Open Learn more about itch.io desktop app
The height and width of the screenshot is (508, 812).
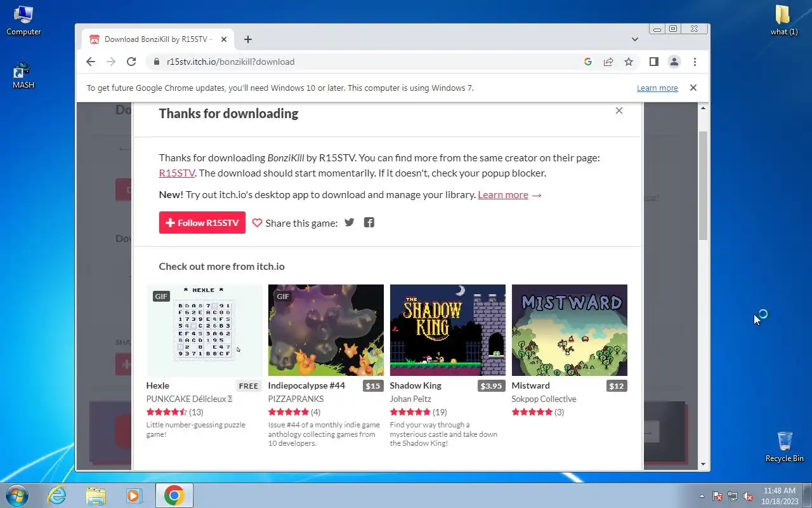click(503, 194)
